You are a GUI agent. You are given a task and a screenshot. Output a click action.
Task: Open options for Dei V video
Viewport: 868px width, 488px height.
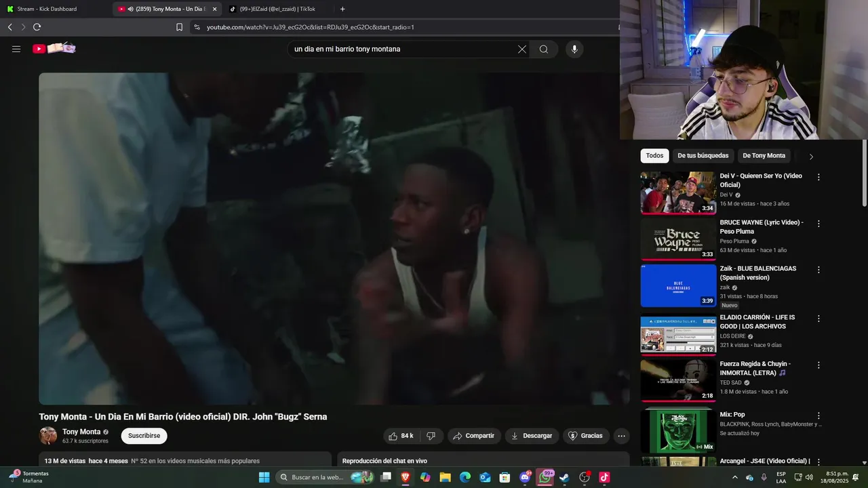(x=818, y=177)
